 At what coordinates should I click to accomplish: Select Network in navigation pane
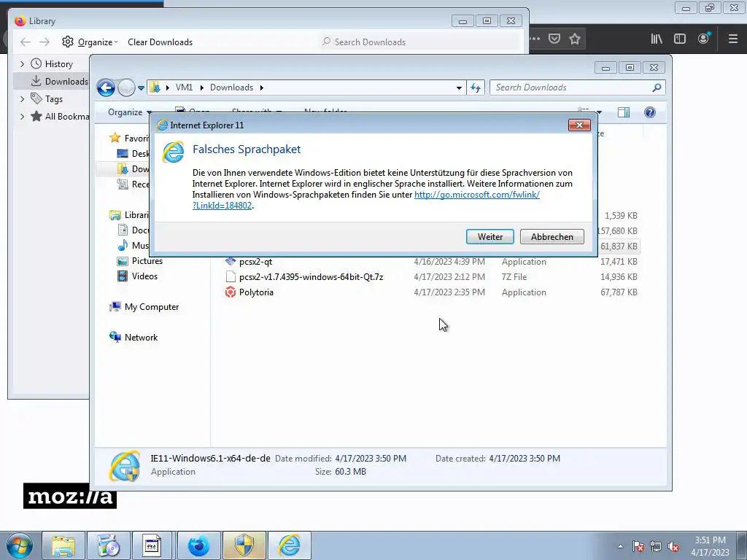(141, 338)
